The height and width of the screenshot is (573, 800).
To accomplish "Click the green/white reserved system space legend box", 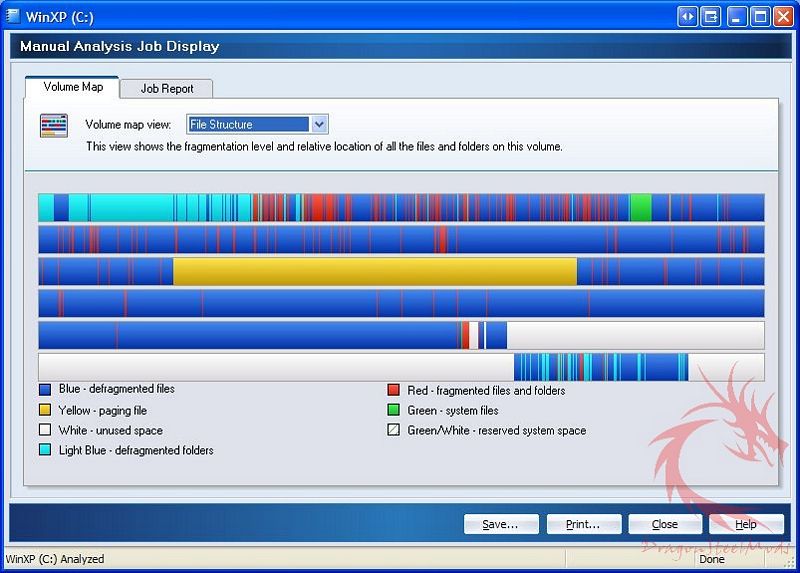I will (x=394, y=431).
